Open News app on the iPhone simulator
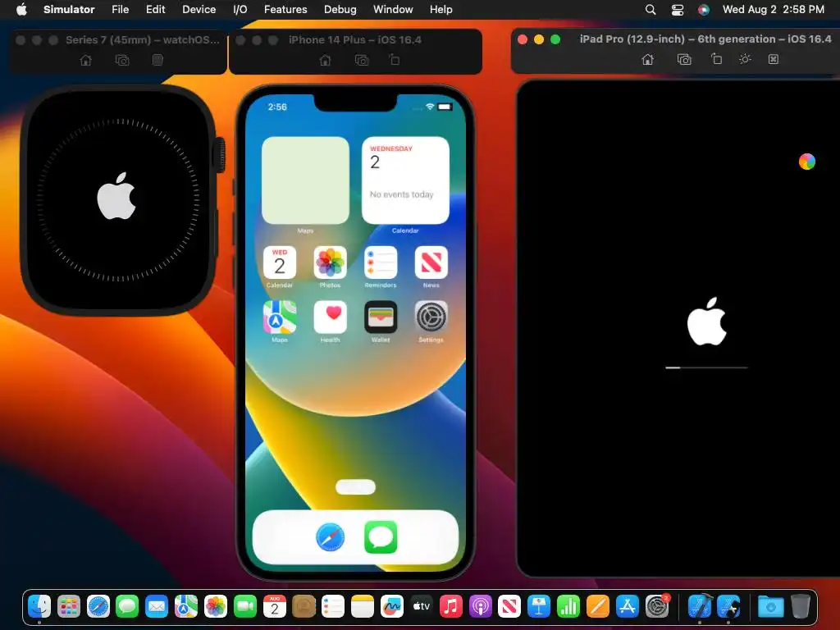The height and width of the screenshot is (630, 840). point(431,262)
